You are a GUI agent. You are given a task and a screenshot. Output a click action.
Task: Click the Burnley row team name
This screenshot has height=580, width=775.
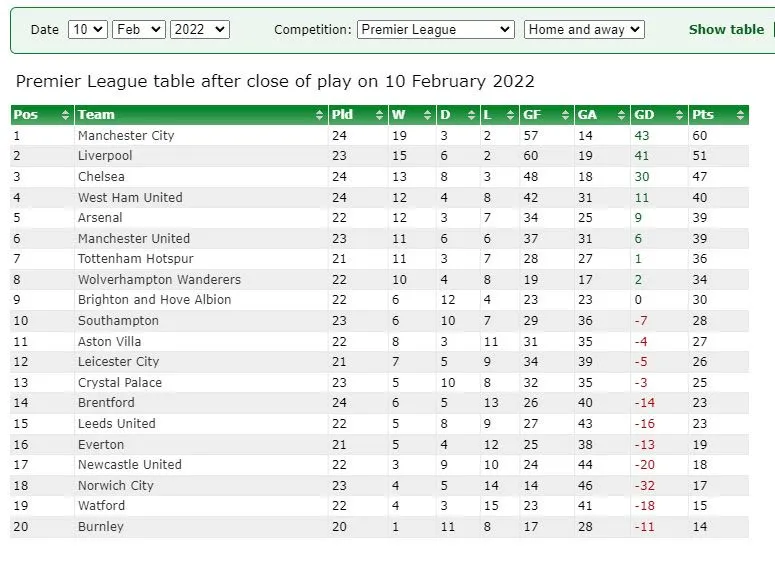coord(101,526)
